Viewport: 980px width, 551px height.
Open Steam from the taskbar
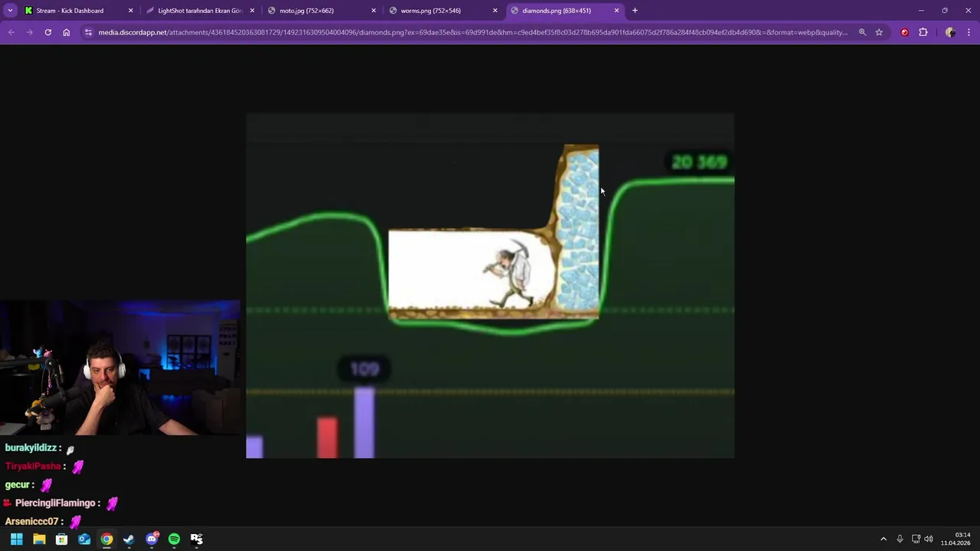coord(129,539)
